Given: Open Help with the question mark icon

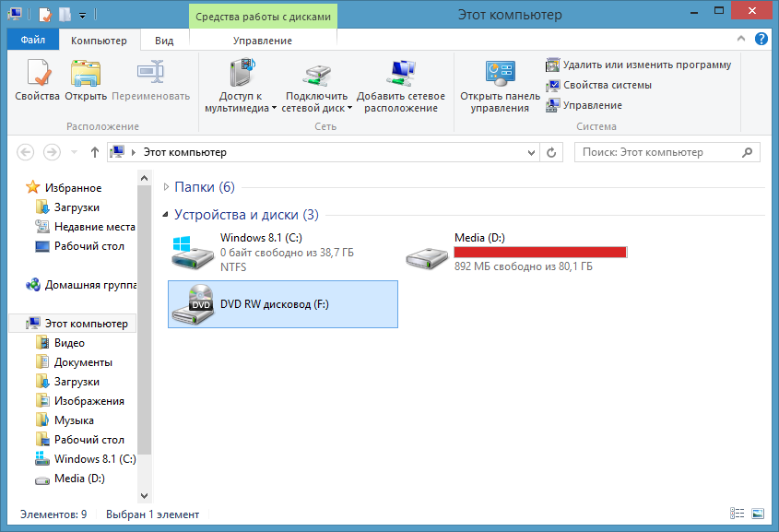Looking at the screenshot, I should pyautogui.click(x=761, y=38).
